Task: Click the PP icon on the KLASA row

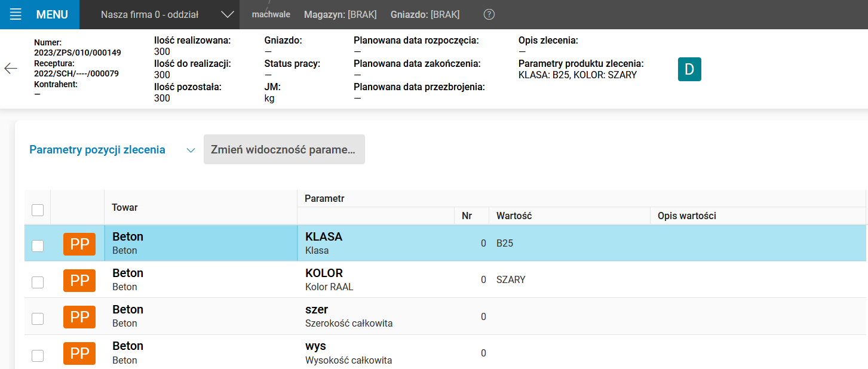Action: click(79, 244)
